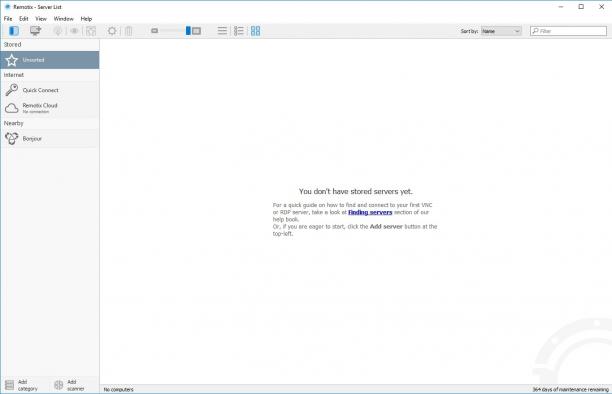Click Add category button
Viewport: 612px width, 394px height.
[x=21, y=385]
